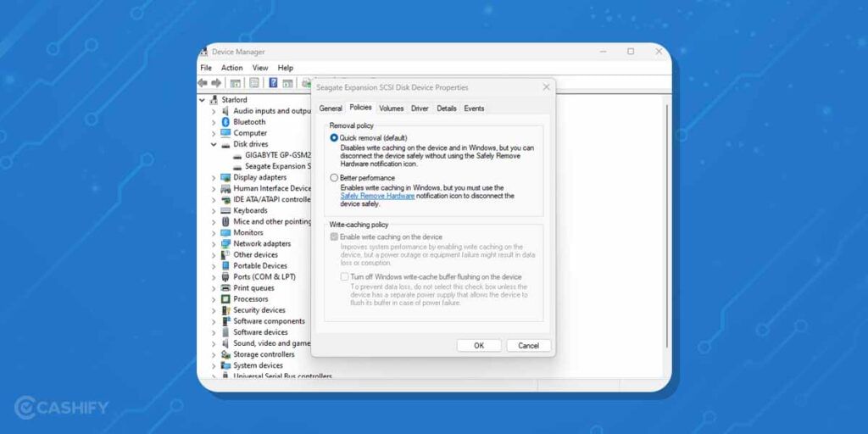Switch to the Details tab
The width and height of the screenshot is (868, 434).
(447, 108)
